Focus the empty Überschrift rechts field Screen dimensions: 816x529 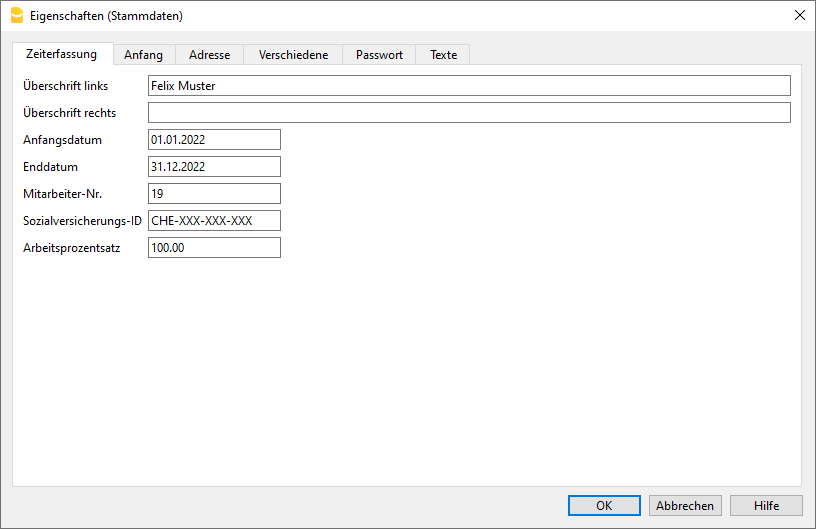tap(468, 113)
